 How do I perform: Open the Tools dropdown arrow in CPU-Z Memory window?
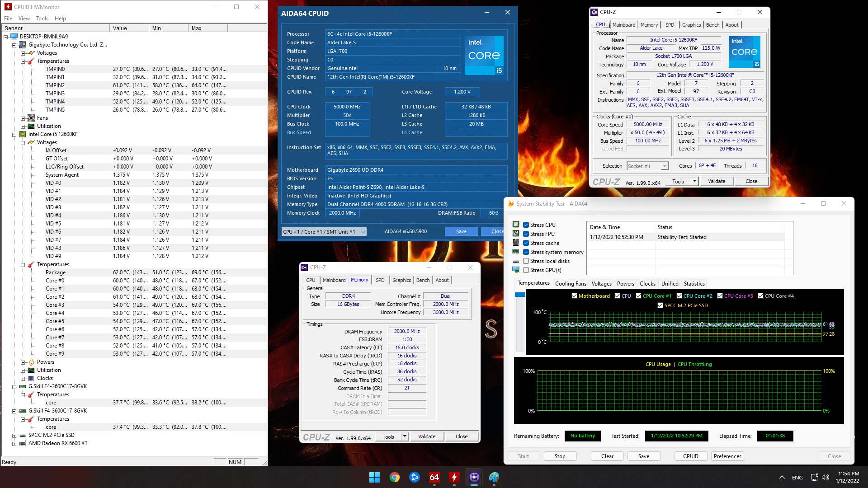[405, 436]
